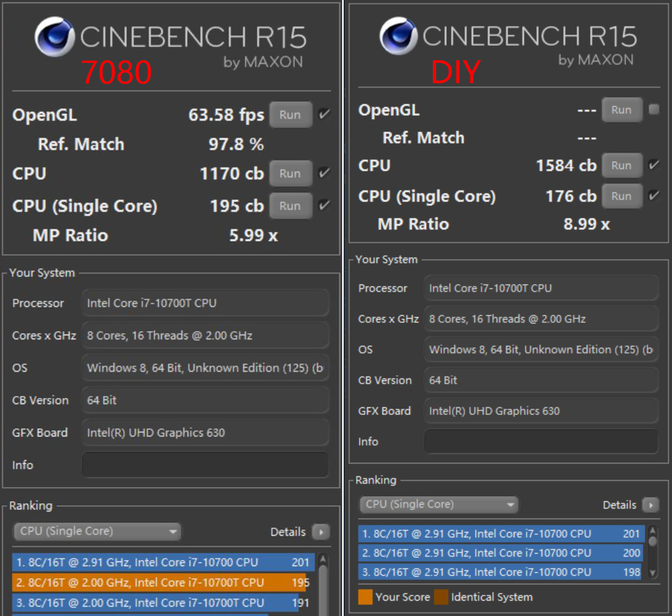Open ranking Details arrow in the 7080 panel
The image size is (672, 616).
321,532
